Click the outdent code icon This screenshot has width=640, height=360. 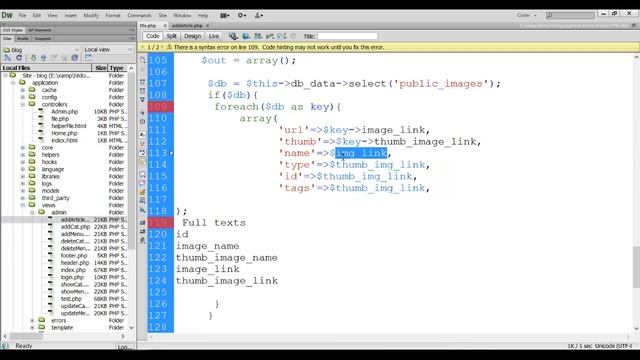tap(142, 231)
